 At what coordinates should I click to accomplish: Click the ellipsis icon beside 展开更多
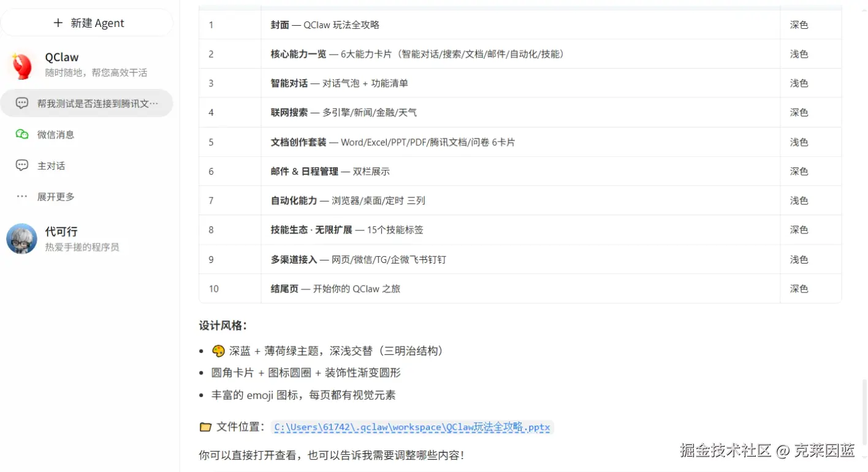22,197
